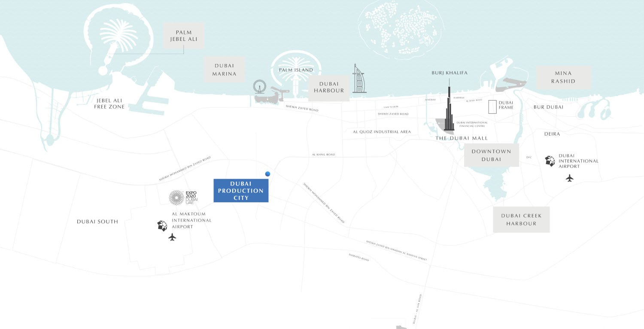Image resolution: width=644 pixels, height=329 pixels.
Task: Click the Ferris wheel landmark icon
Action: pos(259,87)
